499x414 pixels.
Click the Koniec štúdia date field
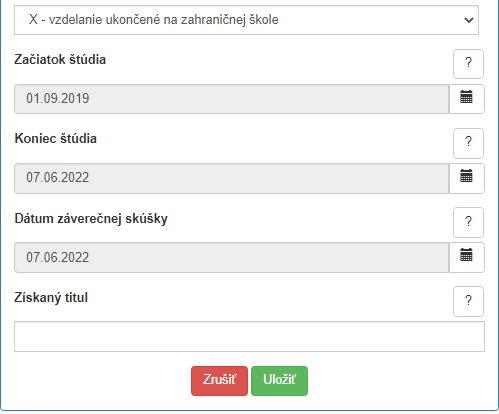(x=232, y=178)
